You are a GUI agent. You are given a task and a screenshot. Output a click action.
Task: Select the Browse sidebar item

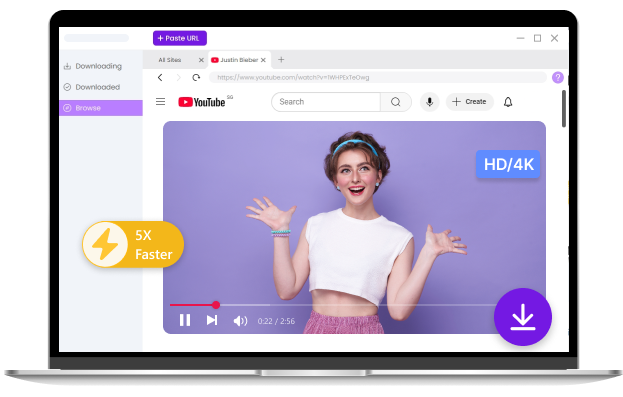101,108
